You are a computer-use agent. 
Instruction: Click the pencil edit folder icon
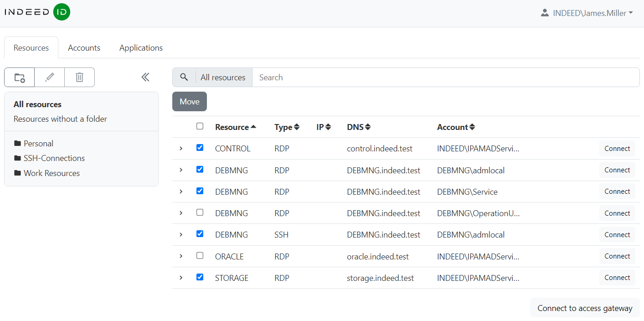coord(50,78)
